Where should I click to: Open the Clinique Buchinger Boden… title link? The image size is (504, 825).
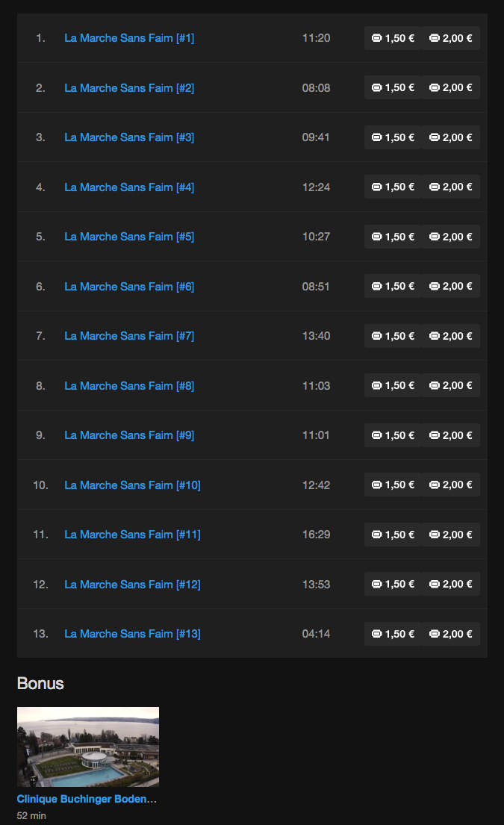(x=87, y=799)
